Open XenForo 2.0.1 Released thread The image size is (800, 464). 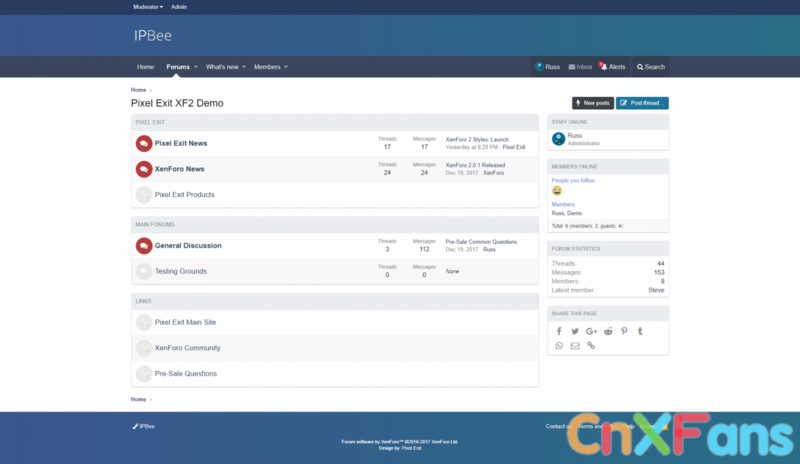[476, 165]
